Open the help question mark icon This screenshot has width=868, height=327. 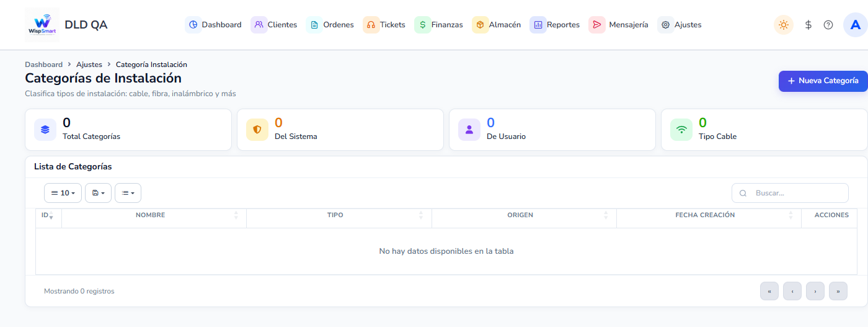coord(828,25)
